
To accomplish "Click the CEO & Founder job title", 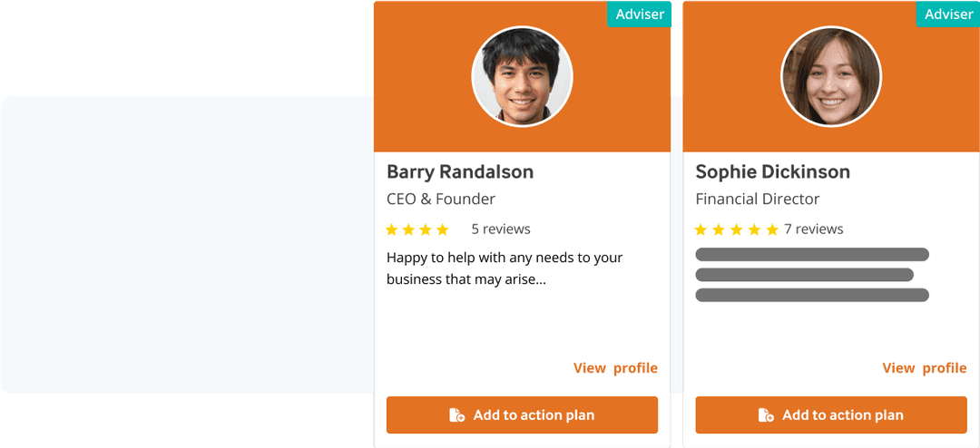I will (441, 200).
